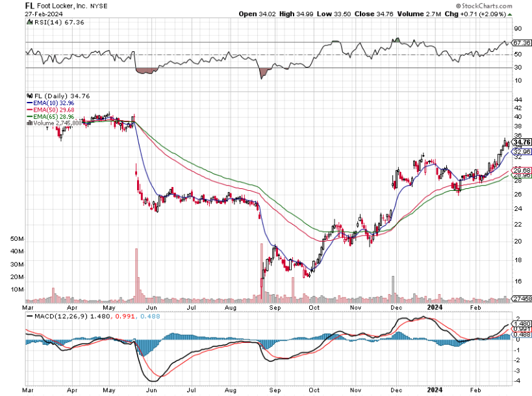This screenshot has width=532, height=396.
Task: Click the 50M volume axis label
Action: pos(17,239)
